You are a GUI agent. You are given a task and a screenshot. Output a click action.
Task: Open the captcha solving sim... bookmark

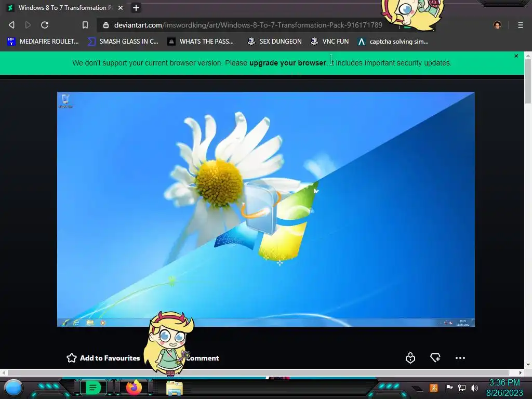pyautogui.click(x=393, y=42)
